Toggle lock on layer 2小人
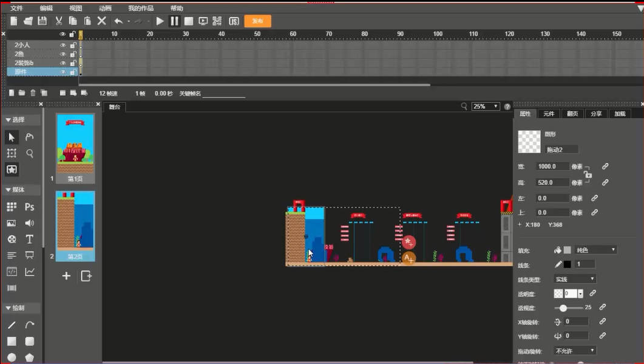The width and height of the screenshot is (644, 364). click(x=73, y=45)
